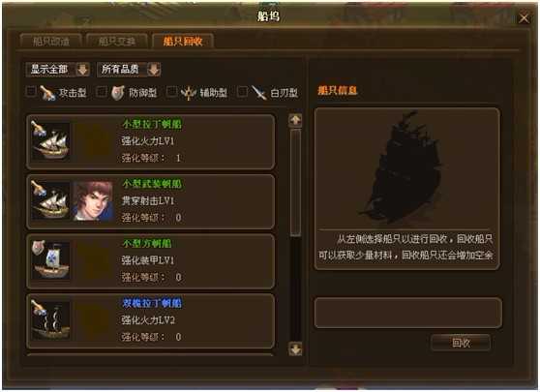Click the ship list scroll up arrow

pos(295,120)
